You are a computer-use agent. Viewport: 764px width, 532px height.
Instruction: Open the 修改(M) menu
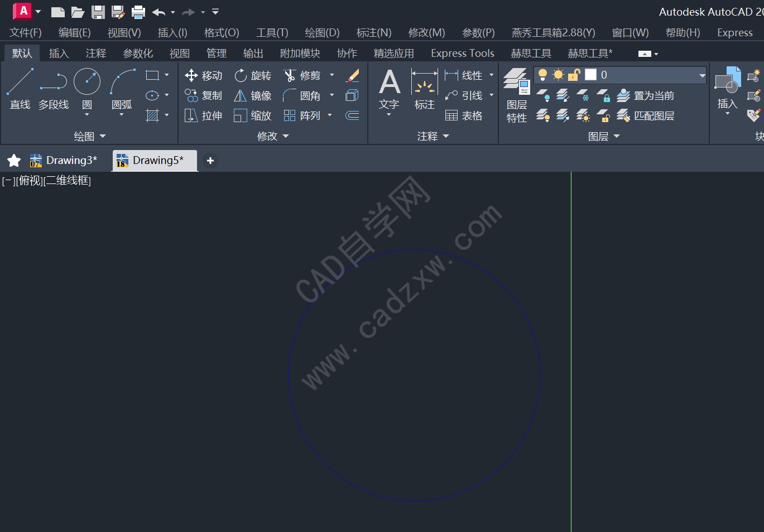click(426, 32)
